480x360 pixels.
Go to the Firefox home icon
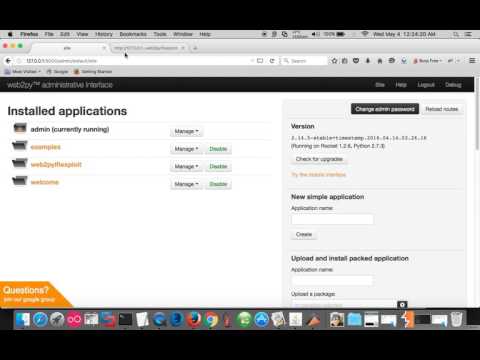click(x=380, y=61)
